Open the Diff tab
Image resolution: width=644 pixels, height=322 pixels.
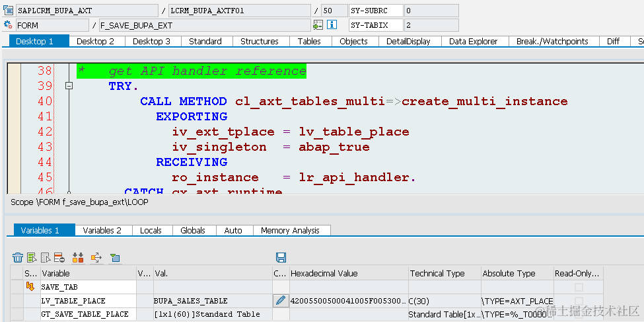(x=613, y=41)
